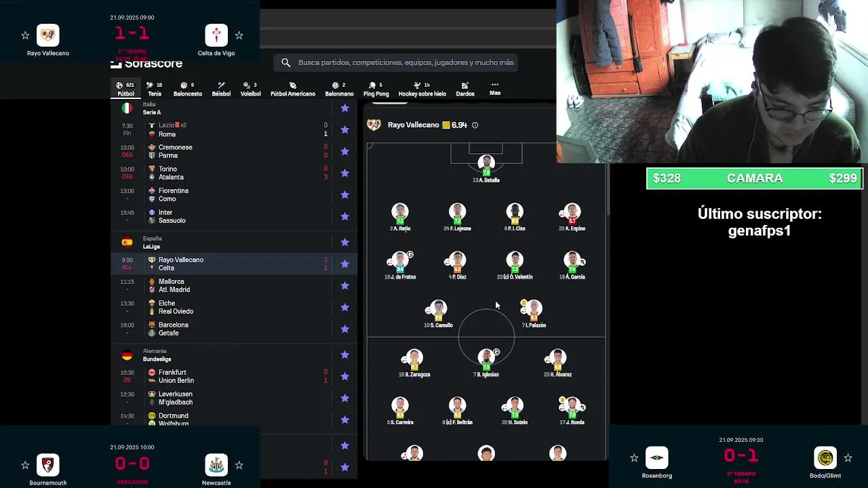This screenshot has height=488, width=868.
Task: Open the Fútbol Americano tab
Action: 293,89
